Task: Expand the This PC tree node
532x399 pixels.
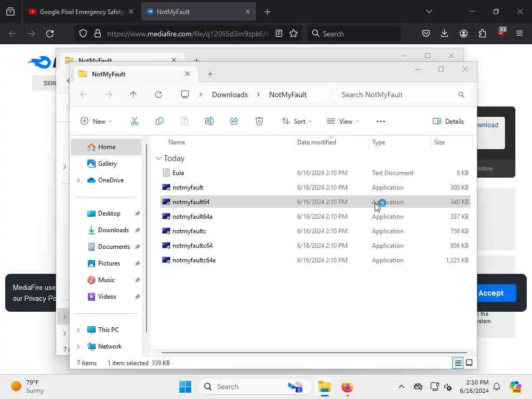Action: 78,330
